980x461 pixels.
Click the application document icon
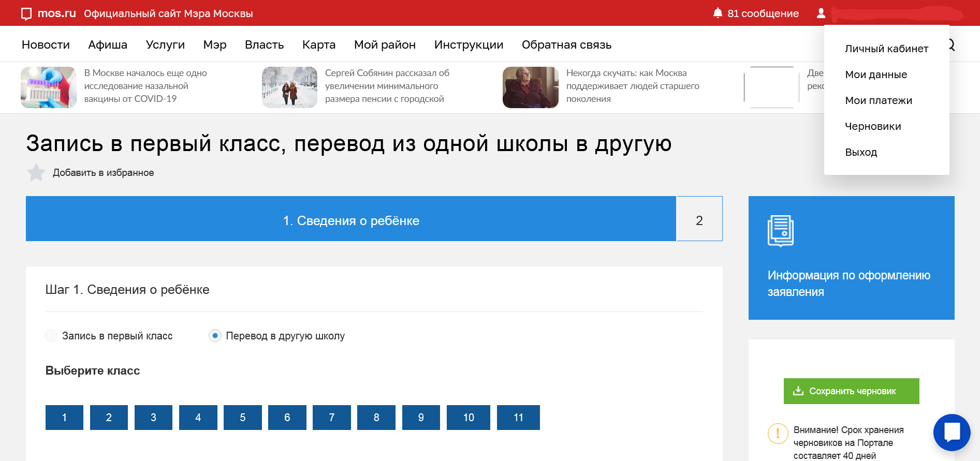point(780,231)
